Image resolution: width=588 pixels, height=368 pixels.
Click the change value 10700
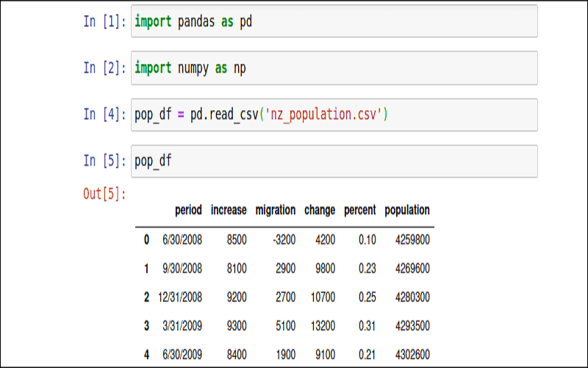(x=323, y=297)
